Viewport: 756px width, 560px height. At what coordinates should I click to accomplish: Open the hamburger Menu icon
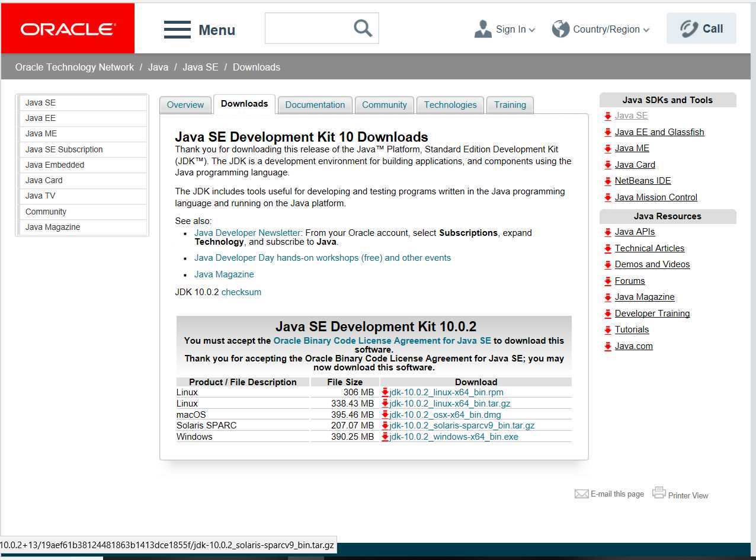tap(177, 30)
